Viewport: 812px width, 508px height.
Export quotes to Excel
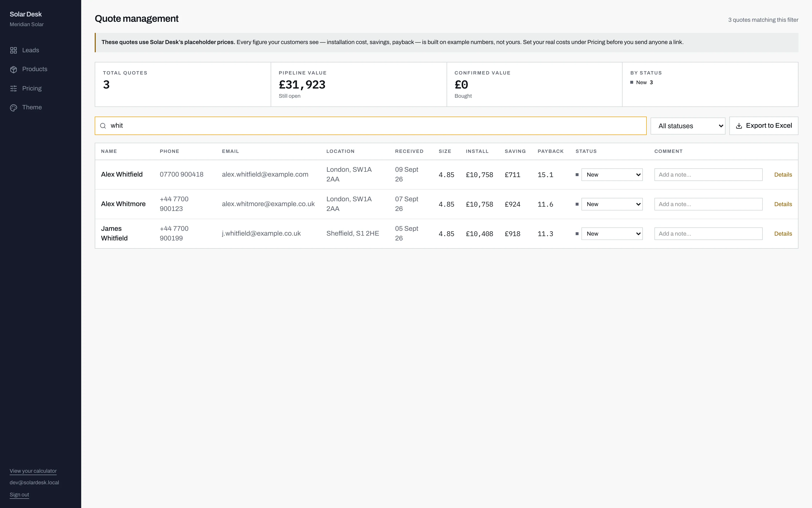(x=764, y=126)
